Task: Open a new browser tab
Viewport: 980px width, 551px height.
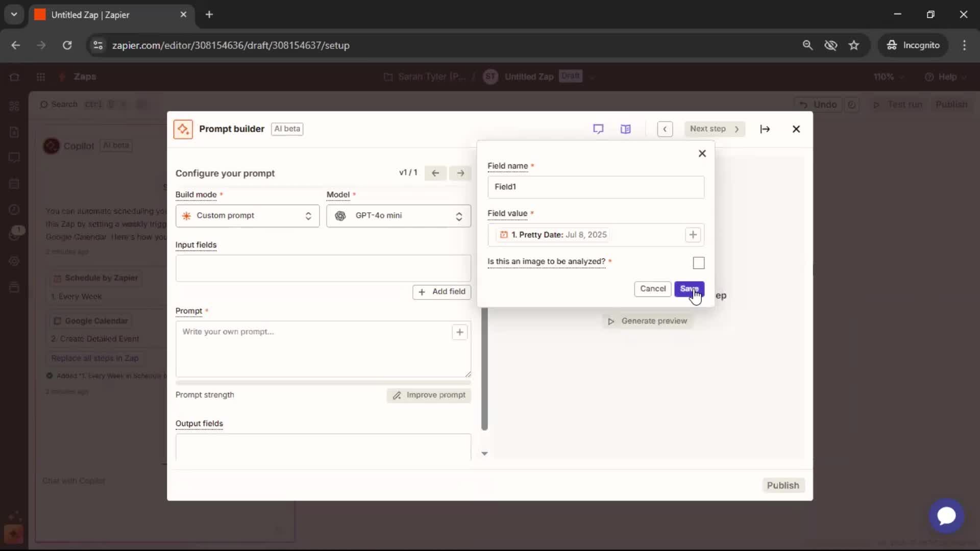Action: click(209, 15)
